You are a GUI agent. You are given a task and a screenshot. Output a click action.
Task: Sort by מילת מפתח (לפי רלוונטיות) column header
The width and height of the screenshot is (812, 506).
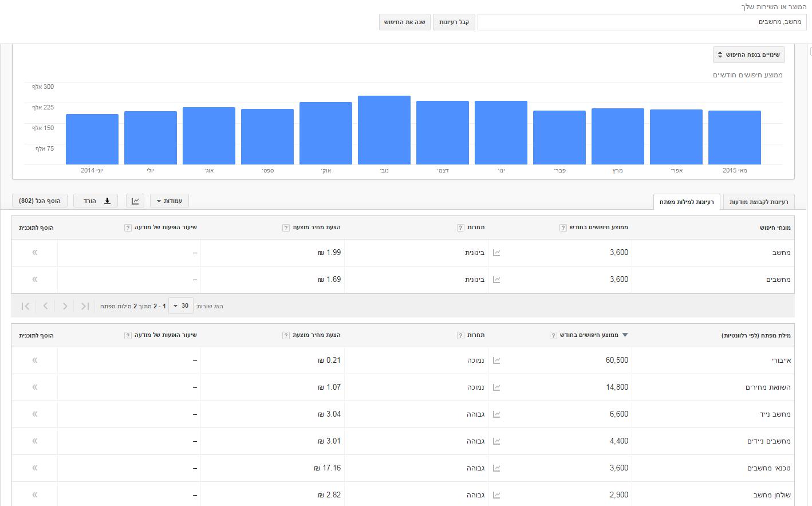click(x=756, y=335)
